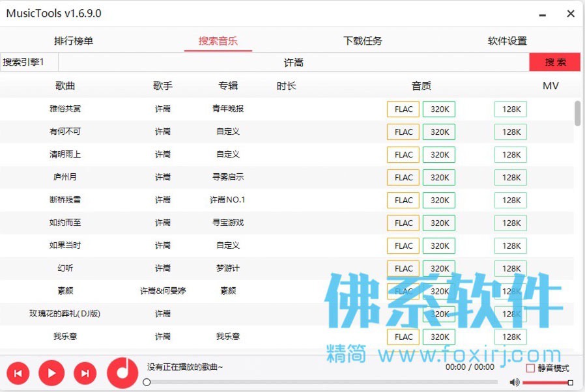Download 雅俗共赏 in FLAC quality
The image size is (585, 392).
point(403,109)
